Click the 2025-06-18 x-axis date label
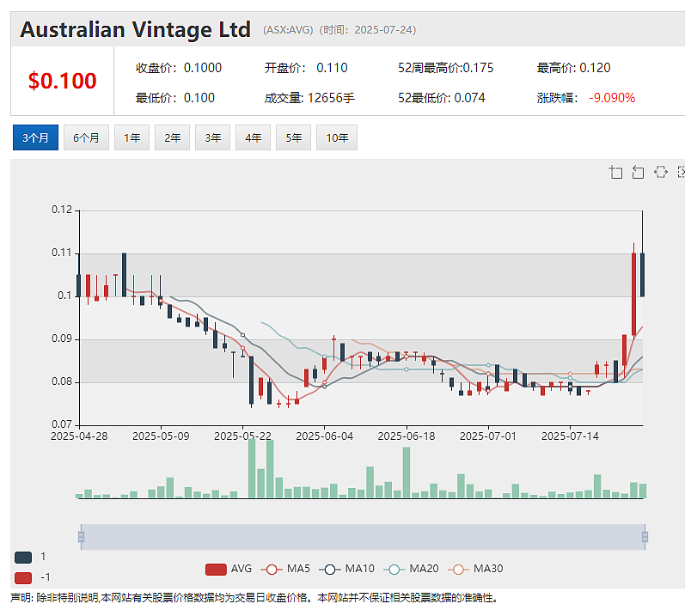The image size is (697, 616). (407, 436)
